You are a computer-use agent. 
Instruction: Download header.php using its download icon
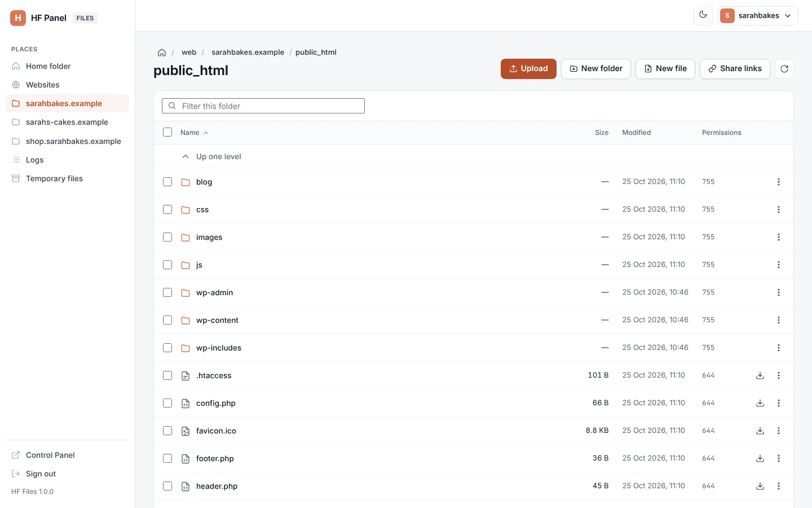[x=760, y=486]
